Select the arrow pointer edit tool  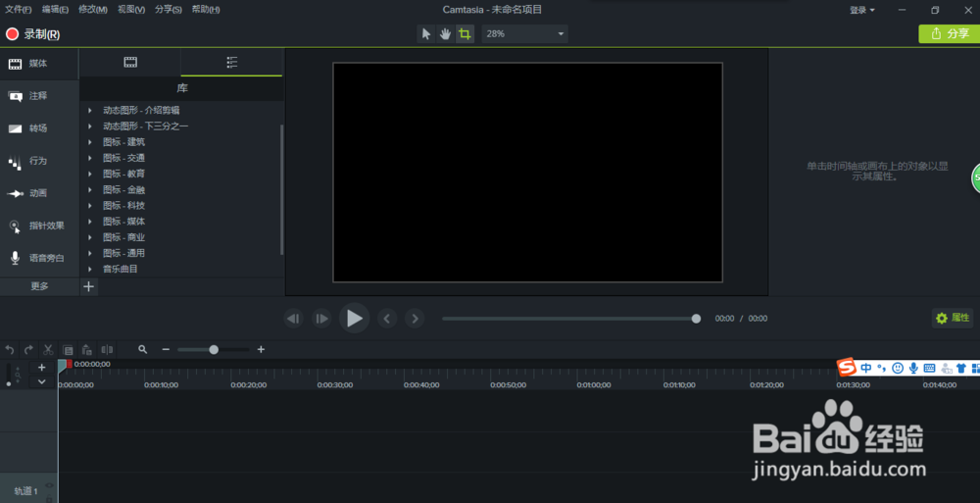[426, 33]
